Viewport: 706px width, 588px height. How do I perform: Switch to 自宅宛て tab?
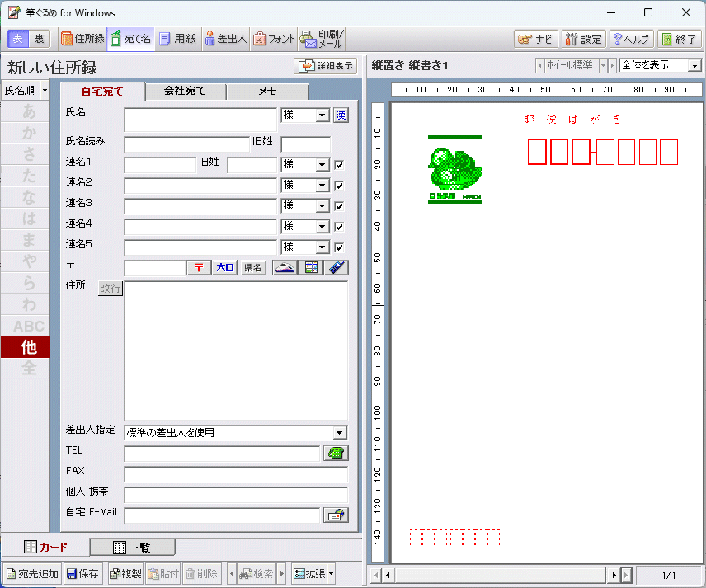102,92
